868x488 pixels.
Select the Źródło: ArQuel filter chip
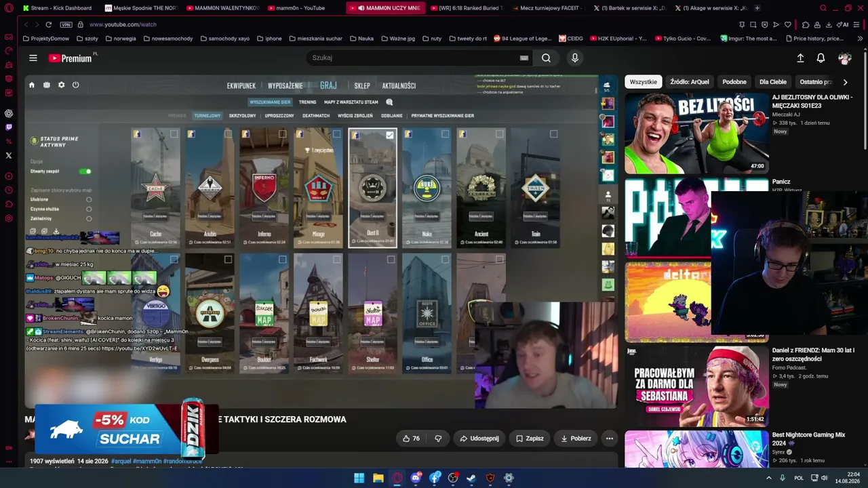pos(690,82)
